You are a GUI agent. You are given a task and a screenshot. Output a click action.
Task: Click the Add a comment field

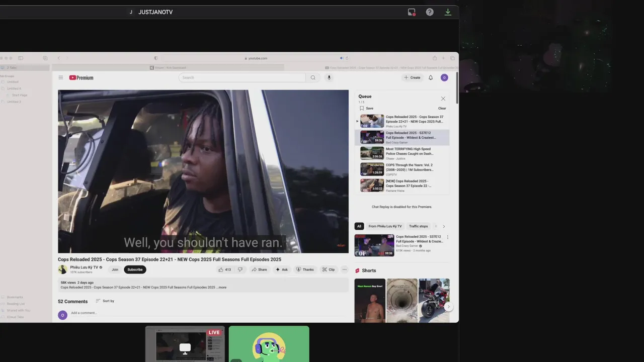209,313
